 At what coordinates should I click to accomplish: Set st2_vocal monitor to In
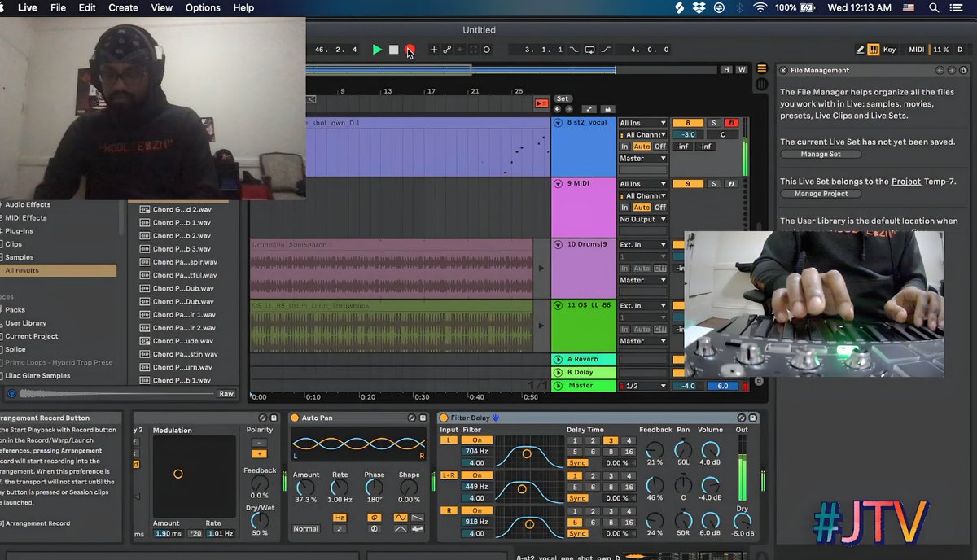coord(624,147)
